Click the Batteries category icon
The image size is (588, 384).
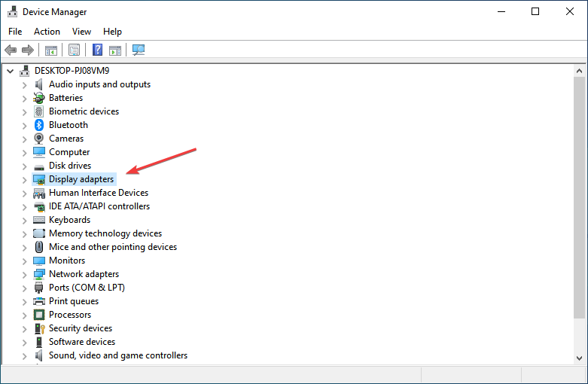39,98
